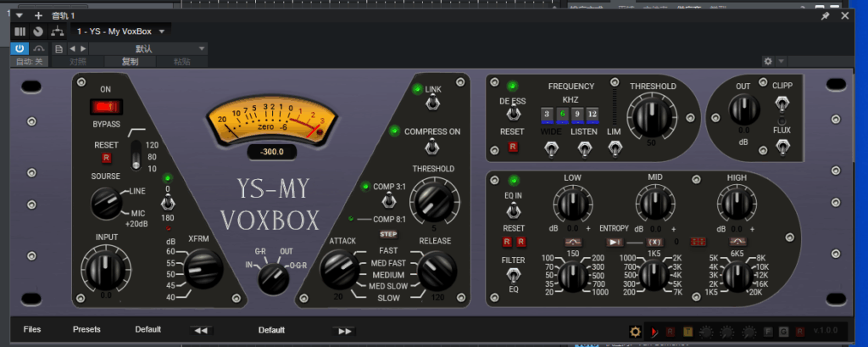Click the 粘贴 paste button
The height and width of the screenshot is (347, 868).
click(182, 62)
